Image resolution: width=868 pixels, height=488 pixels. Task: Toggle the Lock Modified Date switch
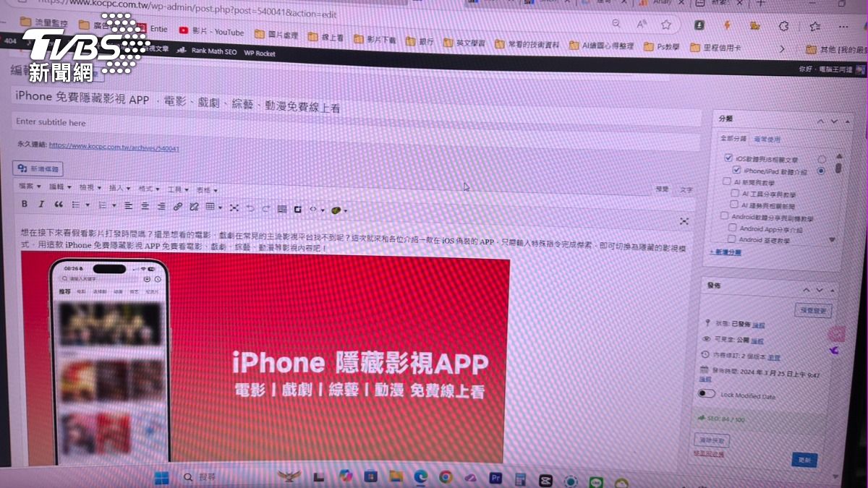coord(706,394)
